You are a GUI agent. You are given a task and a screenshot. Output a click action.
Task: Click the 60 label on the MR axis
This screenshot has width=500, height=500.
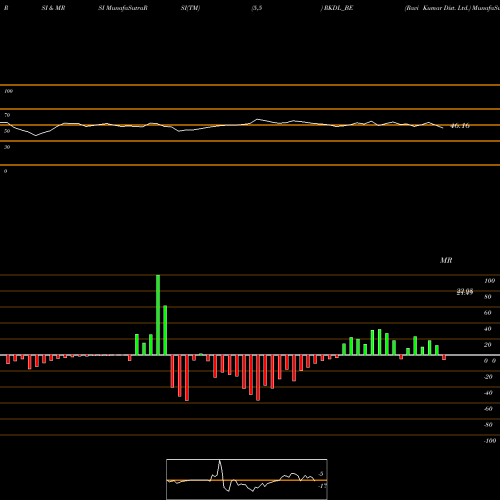tap(488, 313)
